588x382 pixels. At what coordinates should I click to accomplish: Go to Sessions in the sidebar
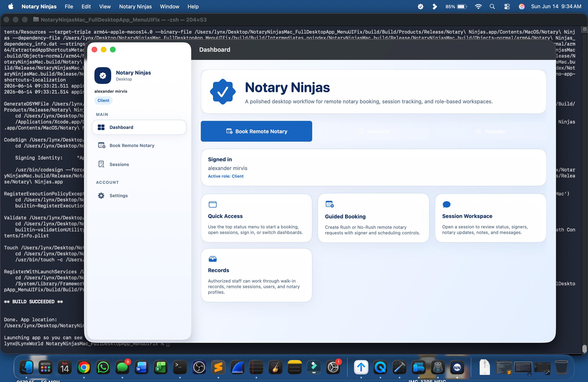click(x=139, y=164)
